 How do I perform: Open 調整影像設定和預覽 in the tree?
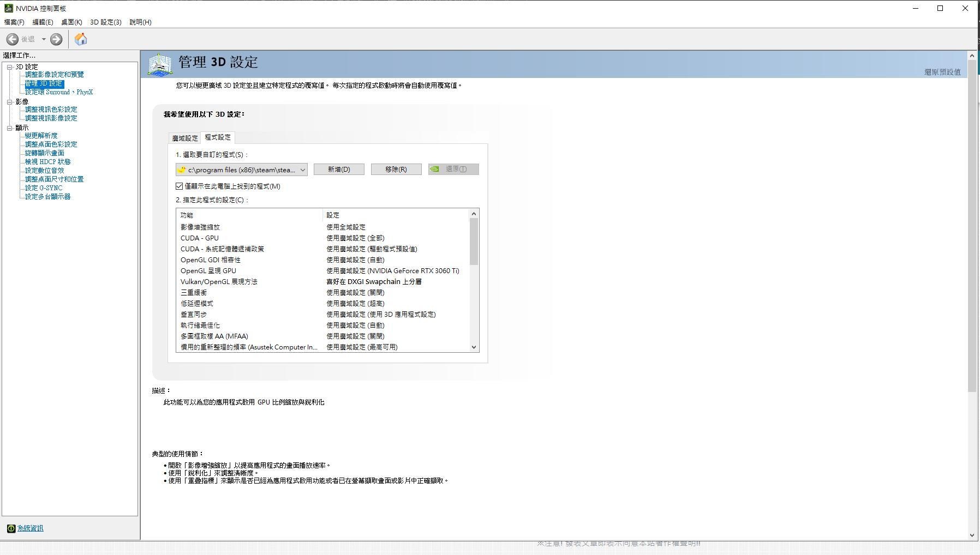tap(54, 75)
